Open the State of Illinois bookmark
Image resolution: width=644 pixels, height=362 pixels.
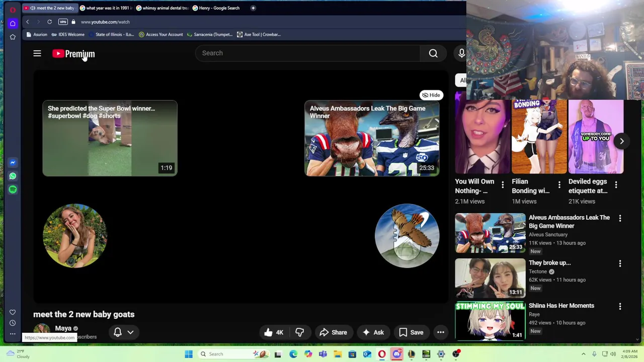111,35
